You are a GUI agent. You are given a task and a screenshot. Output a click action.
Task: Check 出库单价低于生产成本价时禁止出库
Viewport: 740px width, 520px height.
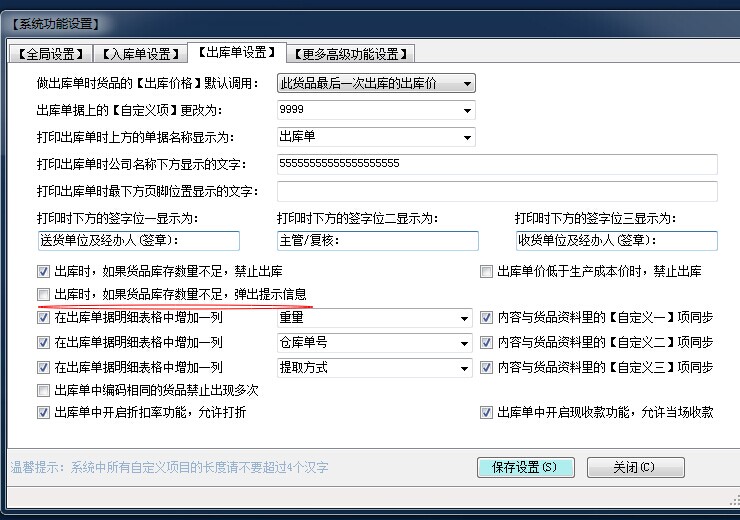tap(487, 271)
